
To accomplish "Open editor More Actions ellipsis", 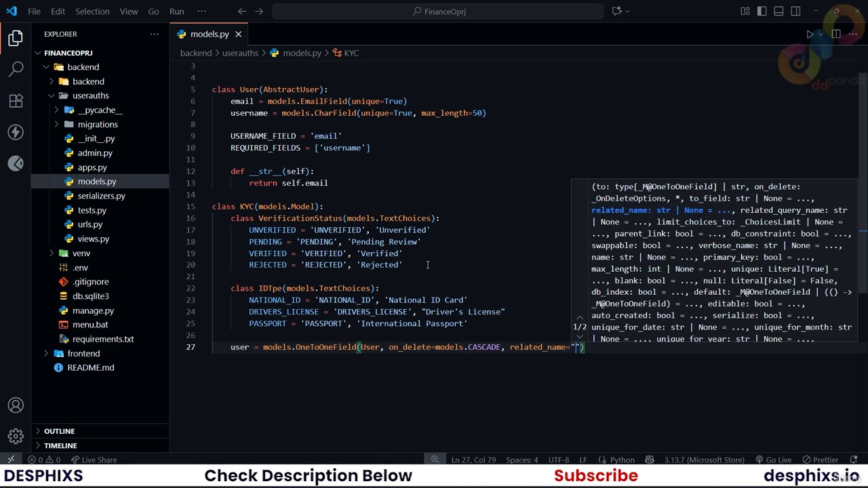I will click(852, 34).
